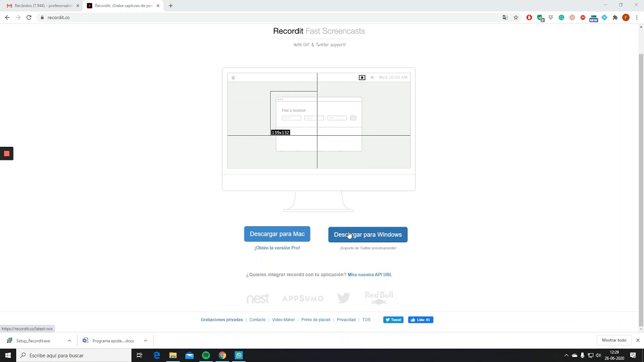The width and height of the screenshot is (644, 362).
Task: Open the Windows Start menu
Action: pyautogui.click(x=8, y=355)
